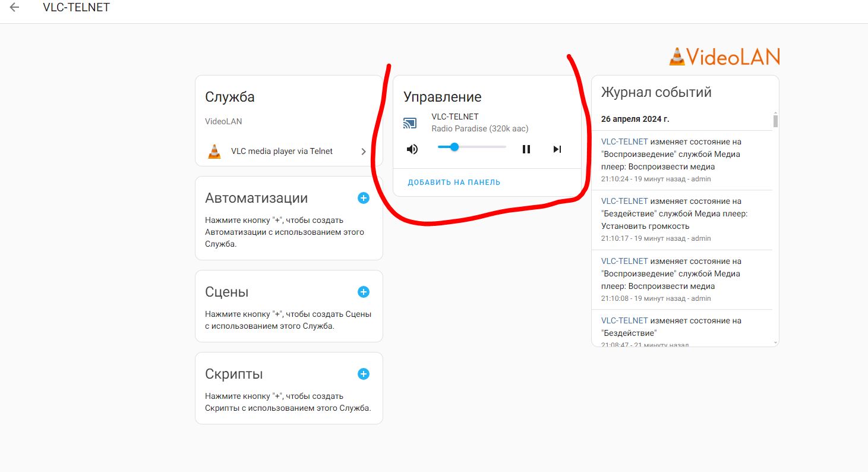
Task: Open VLC-TELNET entity name in Управление card
Action: [455, 117]
